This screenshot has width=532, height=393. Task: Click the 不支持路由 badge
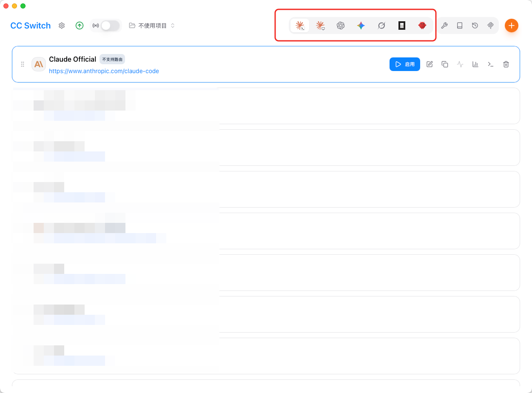click(112, 59)
